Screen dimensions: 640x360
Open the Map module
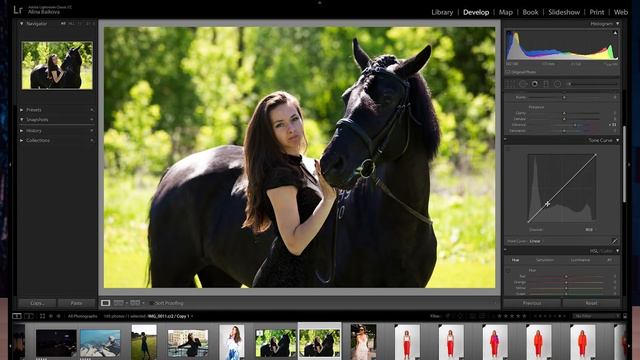click(505, 12)
